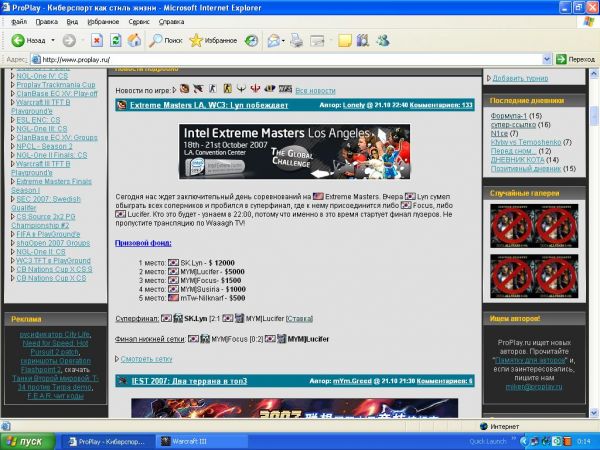Viewport: 600px width, 450px height.
Task: Expand Quick Launch chevron on taskbar
Action: pos(513,439)
